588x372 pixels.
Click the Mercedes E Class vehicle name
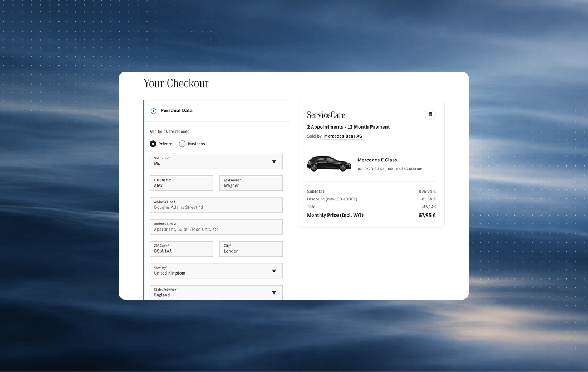pyautogui.click(x=378, y=160)
